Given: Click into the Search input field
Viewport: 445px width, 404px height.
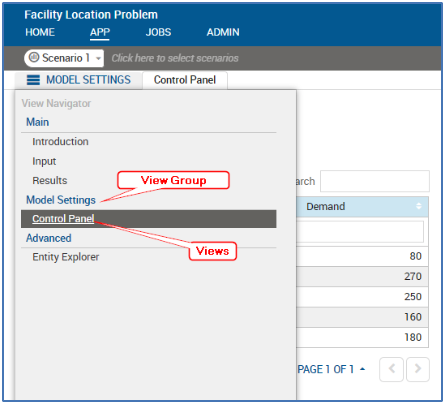Looking at the screenshot, I should (375, 181).
